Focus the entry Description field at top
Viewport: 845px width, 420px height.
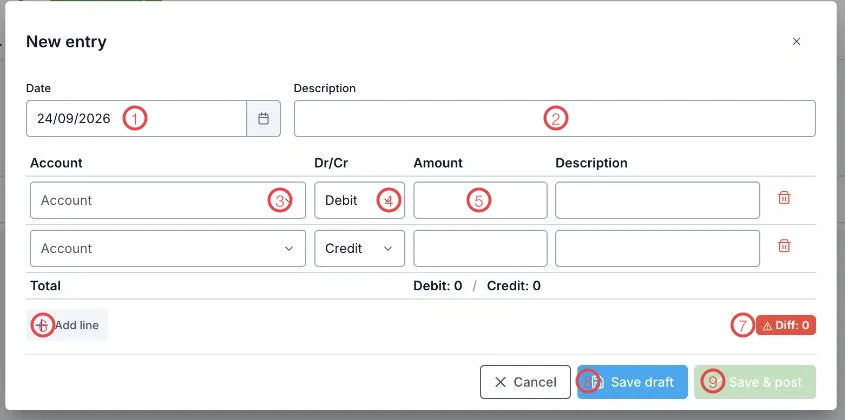click(555, 119)
